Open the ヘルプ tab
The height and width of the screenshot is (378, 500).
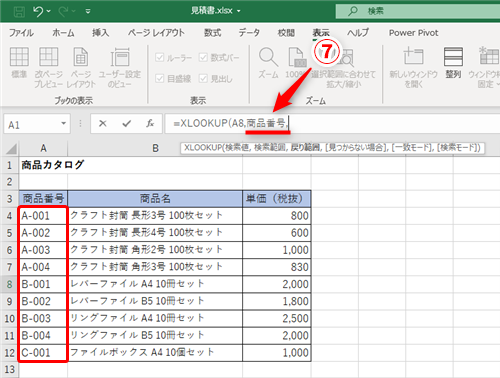[x=358, y=33]
